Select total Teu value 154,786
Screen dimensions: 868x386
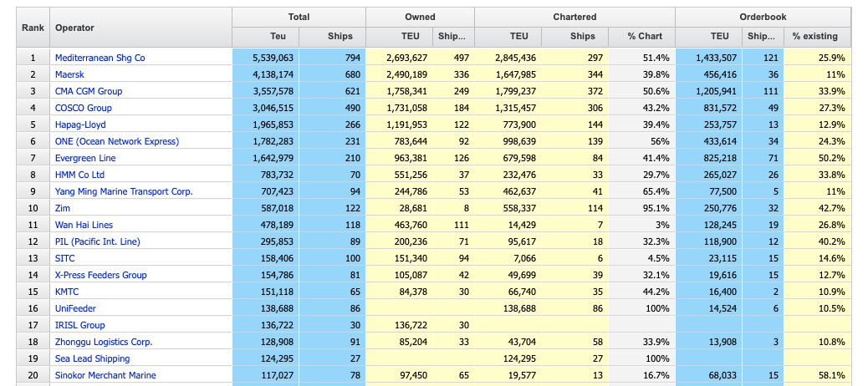[266, 275]
